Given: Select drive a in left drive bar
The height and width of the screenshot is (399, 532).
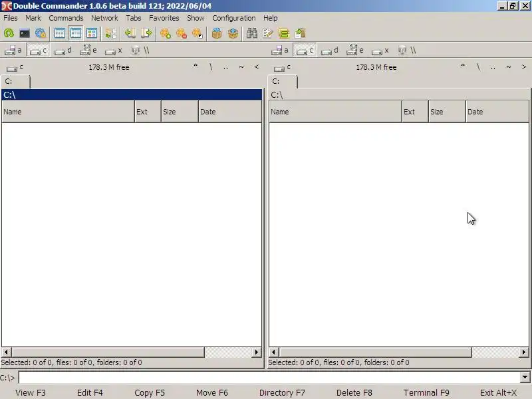Looking at the screenshot, I should [13, 51].
